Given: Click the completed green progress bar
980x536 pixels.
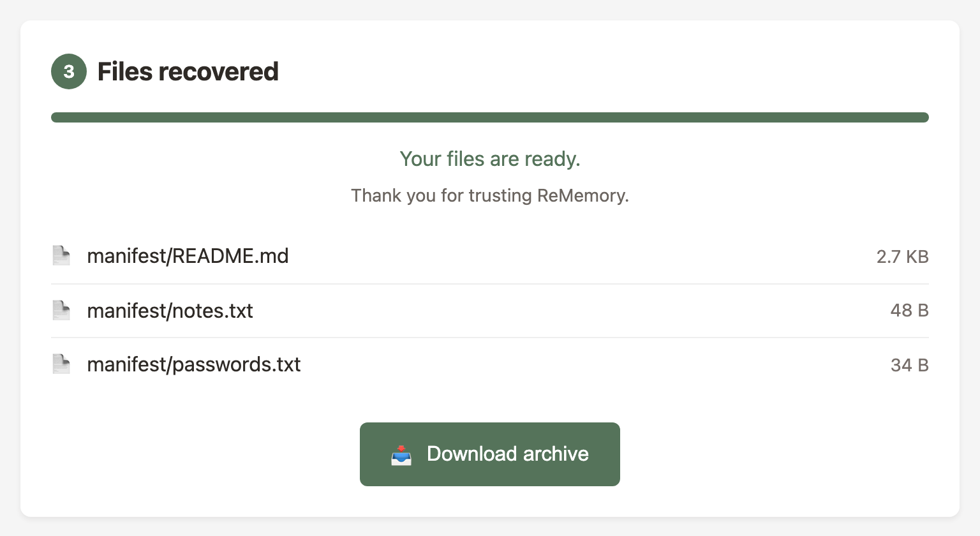Looking at the screenshot, I should [x=490, y=117].
